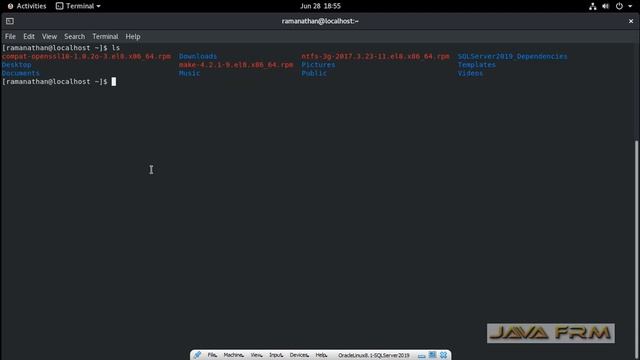Click the Music directory name

pos(189,73)
